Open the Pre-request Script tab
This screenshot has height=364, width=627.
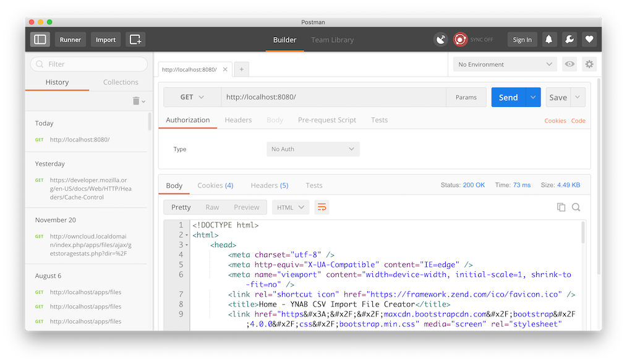(327, 120)
